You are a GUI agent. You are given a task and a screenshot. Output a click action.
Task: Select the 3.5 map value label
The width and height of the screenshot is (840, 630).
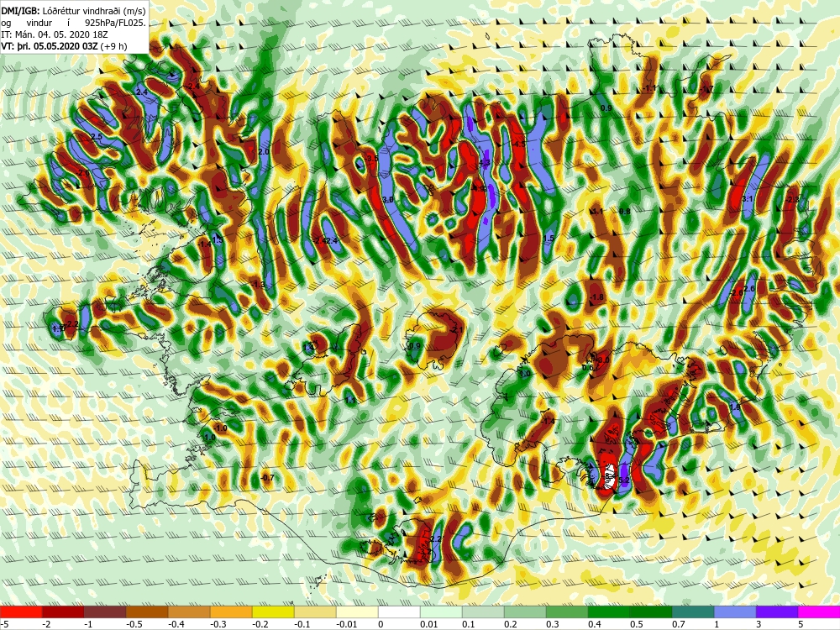373,159
